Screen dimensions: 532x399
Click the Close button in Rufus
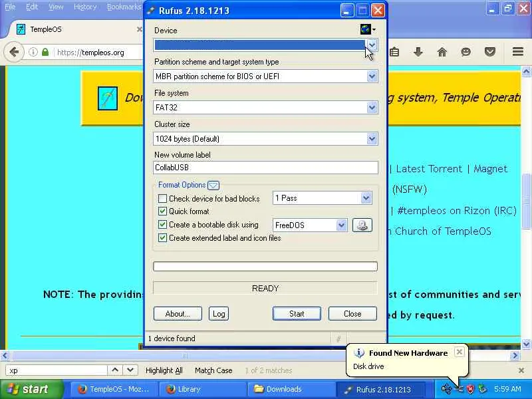coord(352,313)
